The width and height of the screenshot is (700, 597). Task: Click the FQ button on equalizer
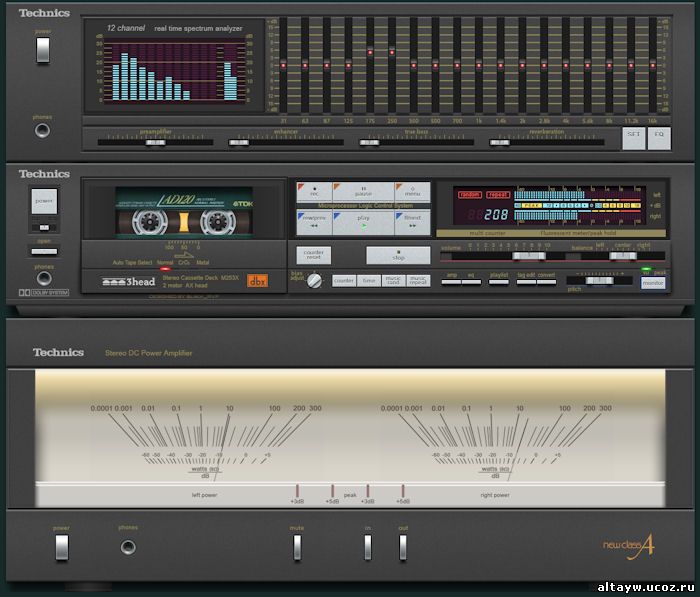pos(659,138)
